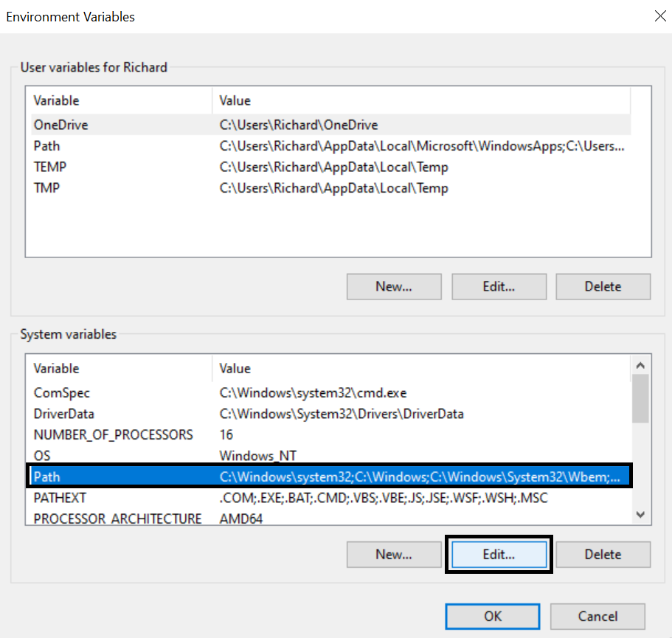Select PROCESSOR_ARCHITECTURE system variable
Image resolution: width=672 pixels, height=638 pixels.
click(117, 519)
